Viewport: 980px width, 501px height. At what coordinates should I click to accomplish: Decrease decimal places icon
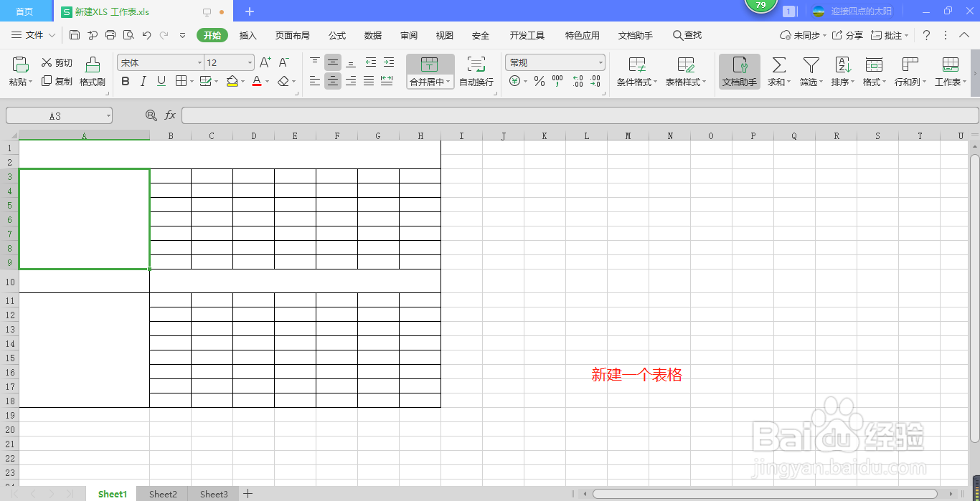595,81
